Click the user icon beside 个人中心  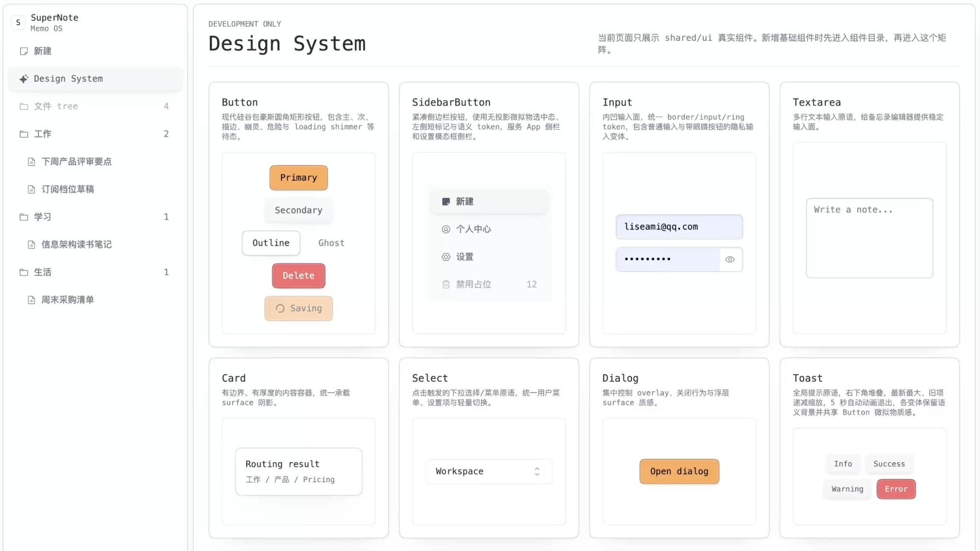[x=446, y=229]
